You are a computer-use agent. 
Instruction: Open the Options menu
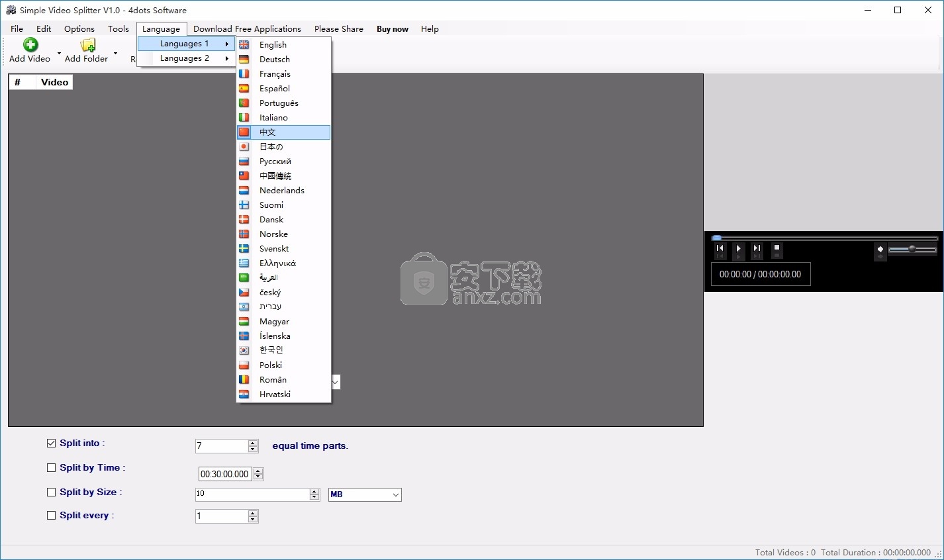pos(79,28)
